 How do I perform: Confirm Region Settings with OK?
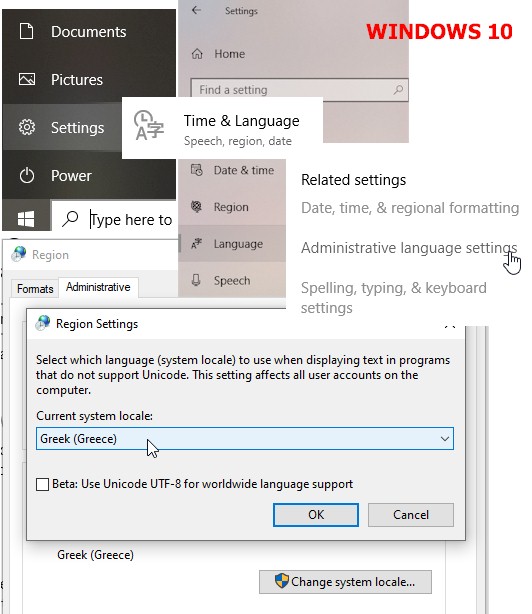[x=316, y=515]
